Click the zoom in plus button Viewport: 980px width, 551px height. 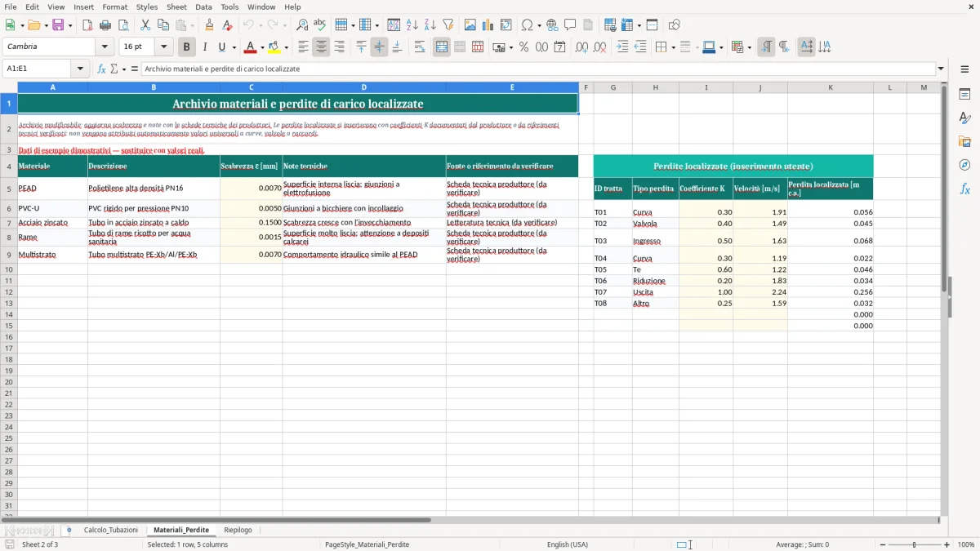947,544
